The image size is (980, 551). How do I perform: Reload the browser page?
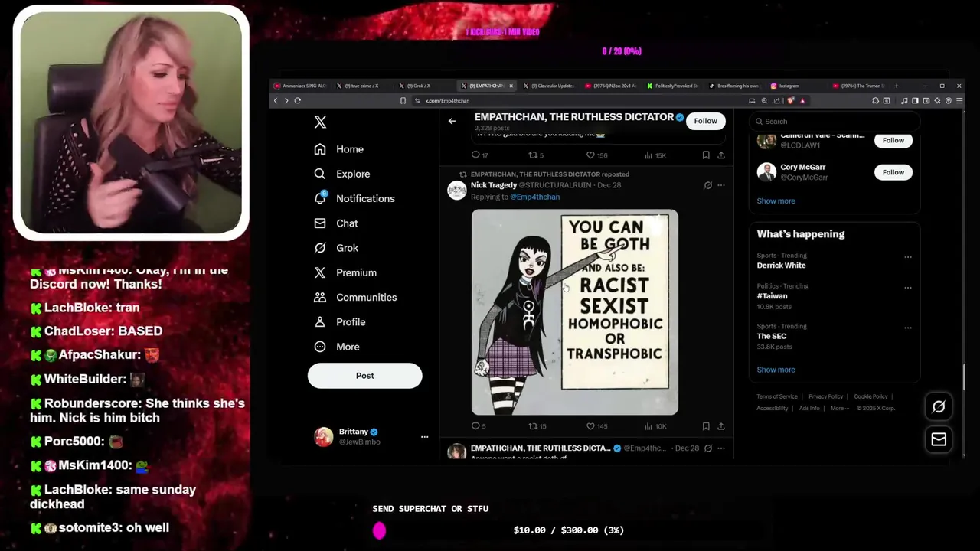point(297,100)
